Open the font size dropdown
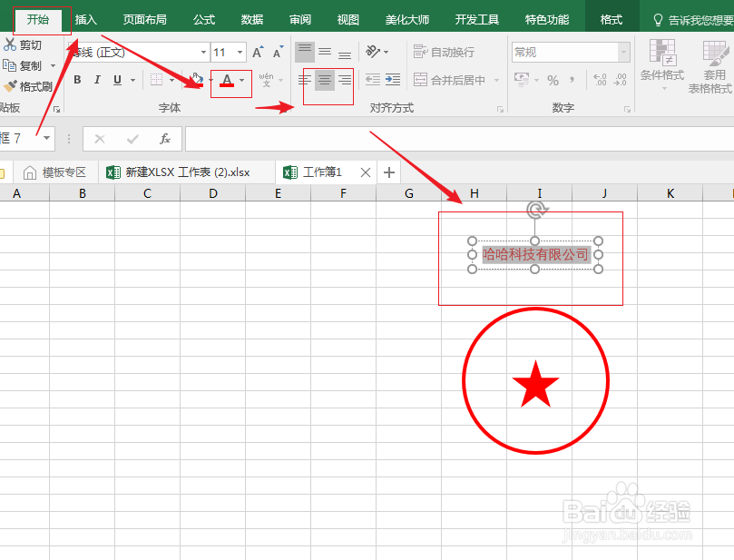734x560 pixels. click(241, 53)
